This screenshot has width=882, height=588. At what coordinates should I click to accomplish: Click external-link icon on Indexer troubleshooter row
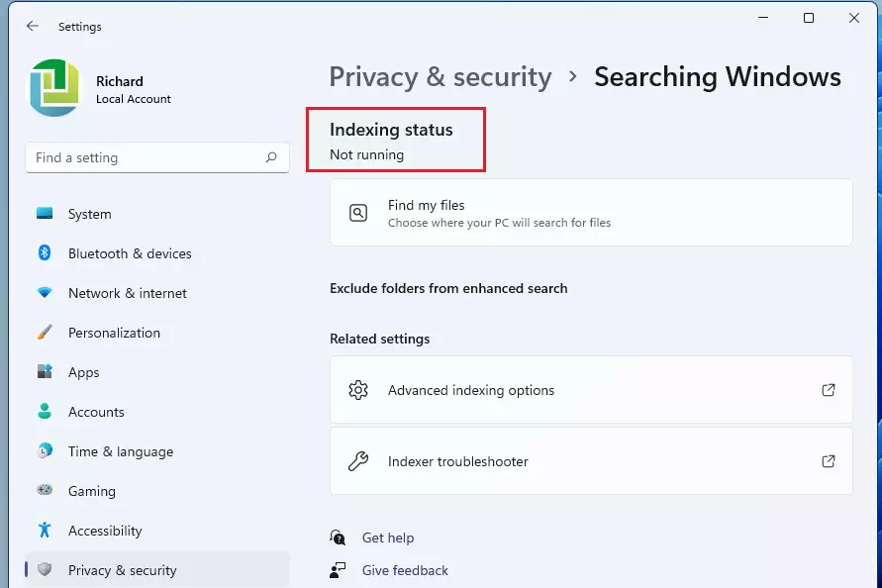coord(829,461)
